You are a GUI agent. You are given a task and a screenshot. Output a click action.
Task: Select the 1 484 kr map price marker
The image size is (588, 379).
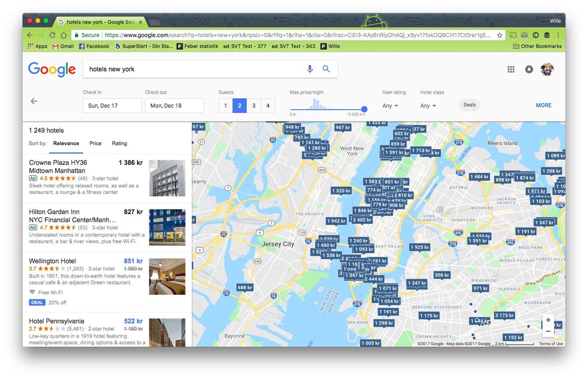[x=479, y=177]
